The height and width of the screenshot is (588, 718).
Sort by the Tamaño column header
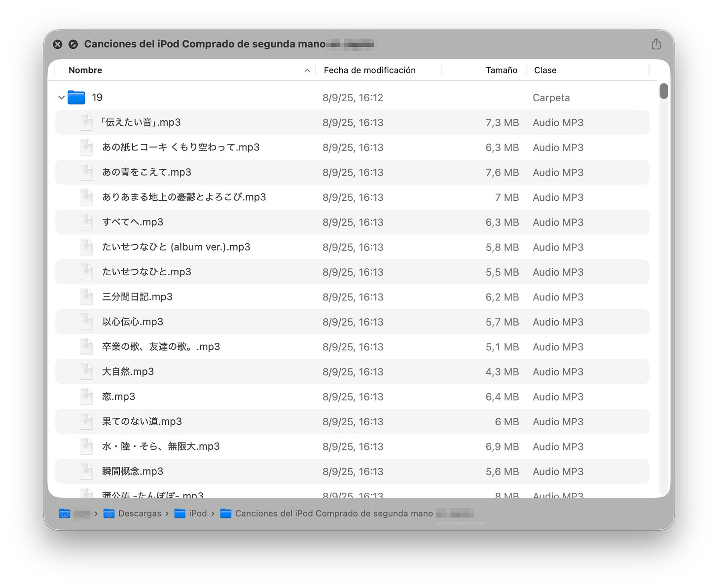tap(502, 70)
